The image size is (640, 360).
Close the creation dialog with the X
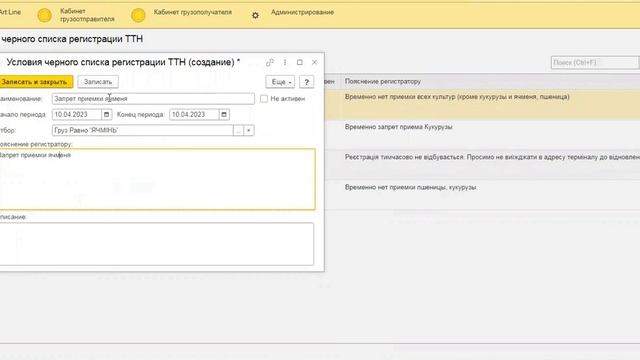[314, 62]
